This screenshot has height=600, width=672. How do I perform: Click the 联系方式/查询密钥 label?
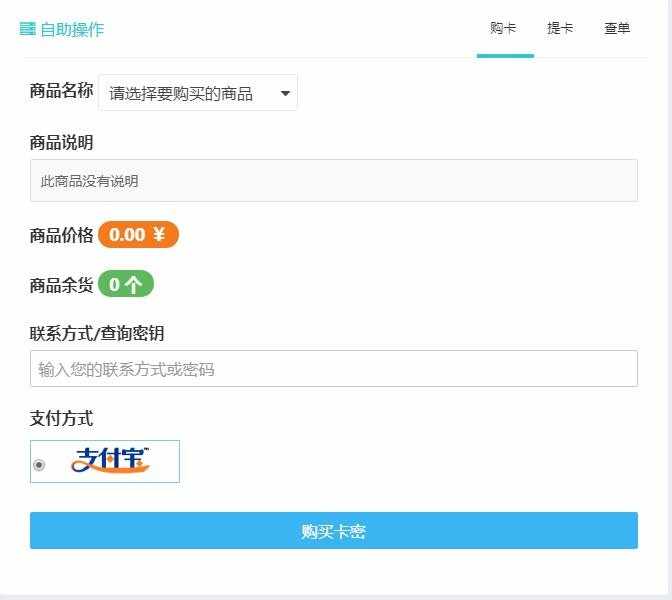97,333
